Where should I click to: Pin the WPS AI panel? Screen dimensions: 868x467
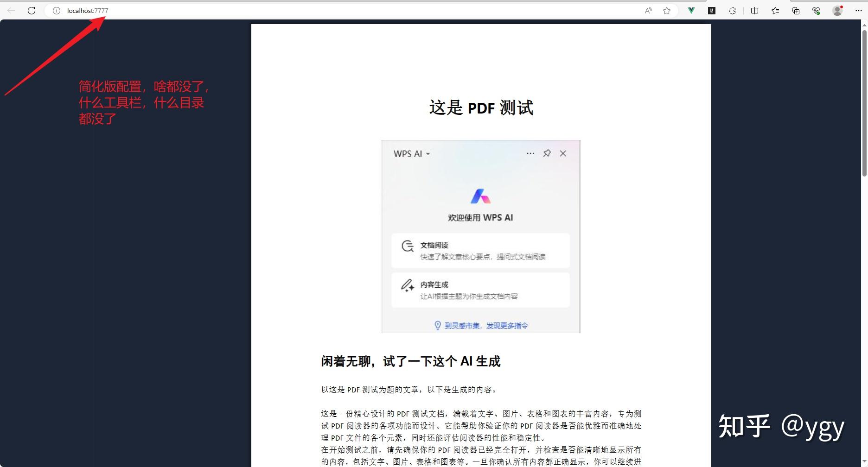(547, 153)
